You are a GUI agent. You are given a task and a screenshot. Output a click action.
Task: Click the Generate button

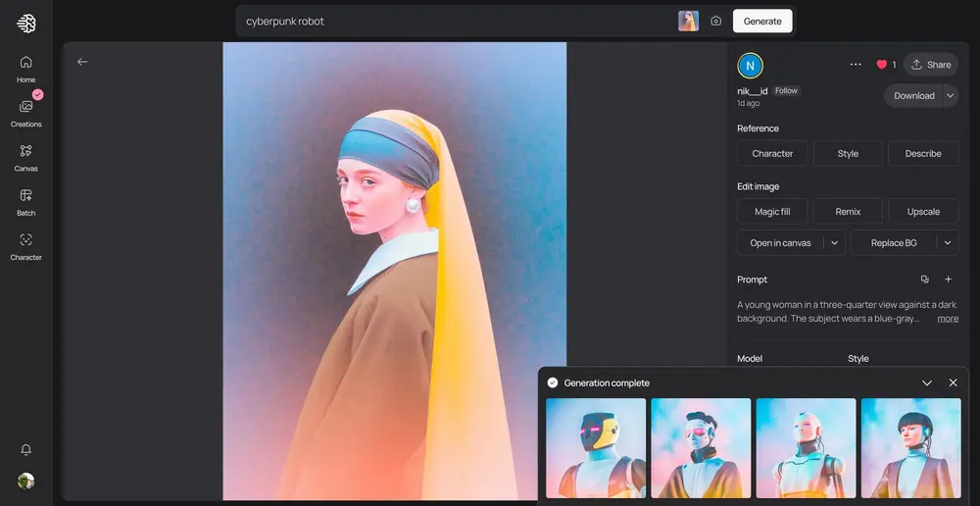[x=762, y=22]
